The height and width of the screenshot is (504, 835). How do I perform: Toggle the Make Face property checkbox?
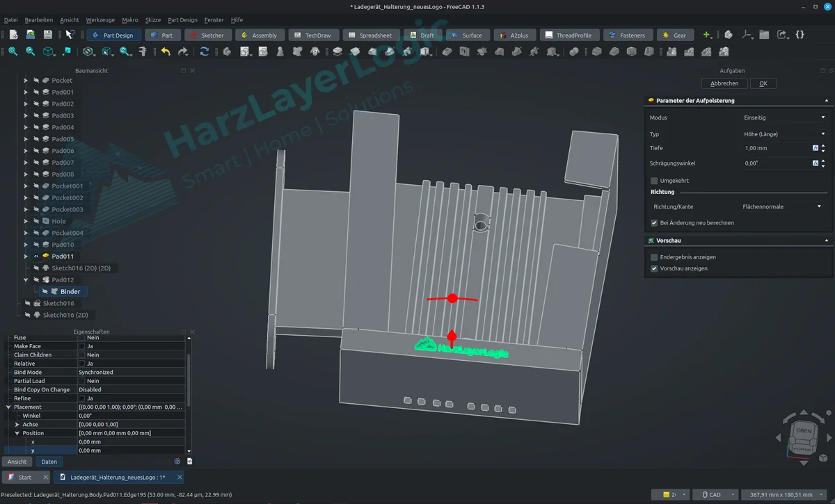82,346
